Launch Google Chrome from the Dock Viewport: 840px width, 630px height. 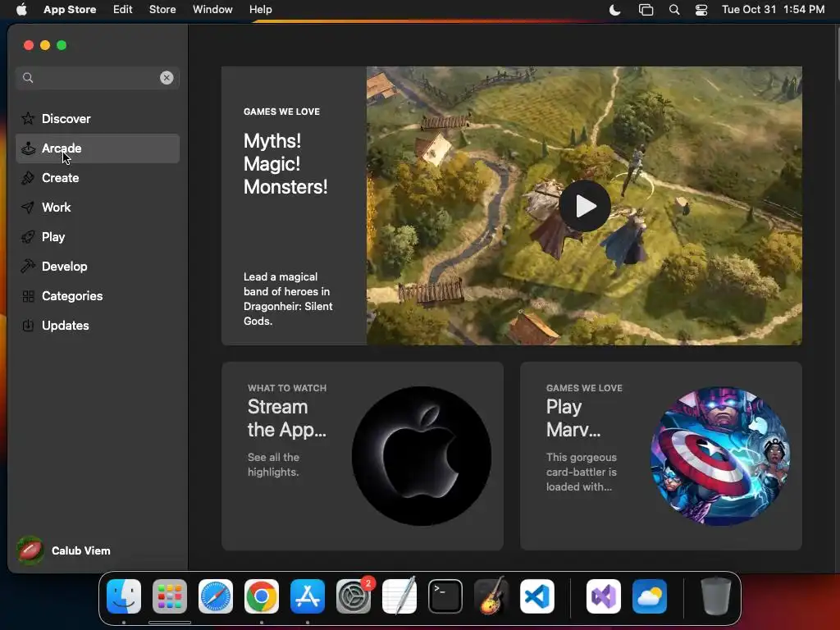pyautogui.click(x=262, y=596)
